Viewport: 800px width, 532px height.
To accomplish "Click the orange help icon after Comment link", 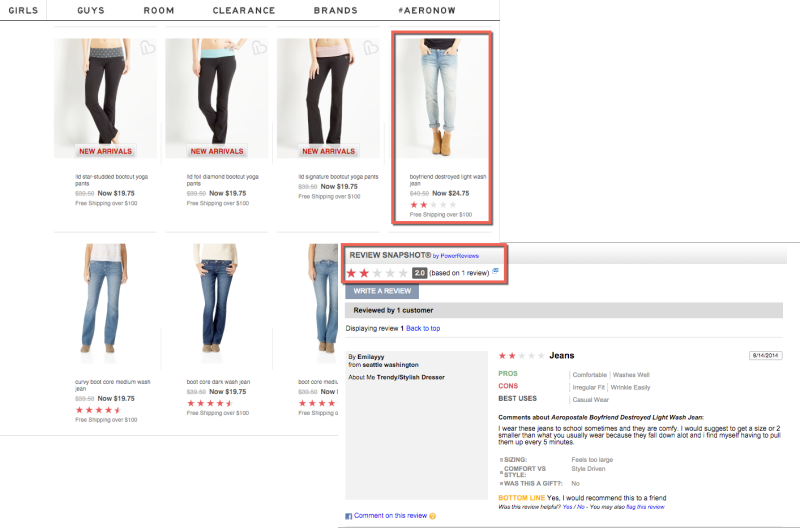I will (x=433, y=516).
